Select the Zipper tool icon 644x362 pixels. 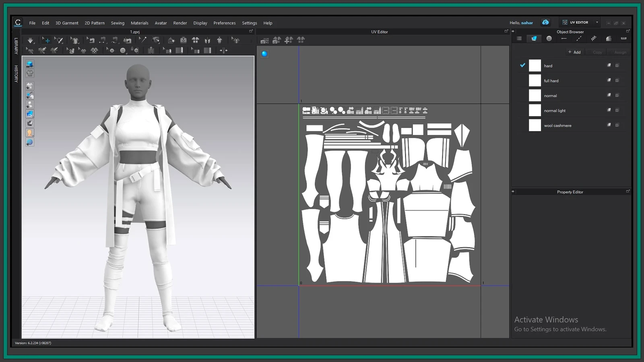[x=151, y=50]
